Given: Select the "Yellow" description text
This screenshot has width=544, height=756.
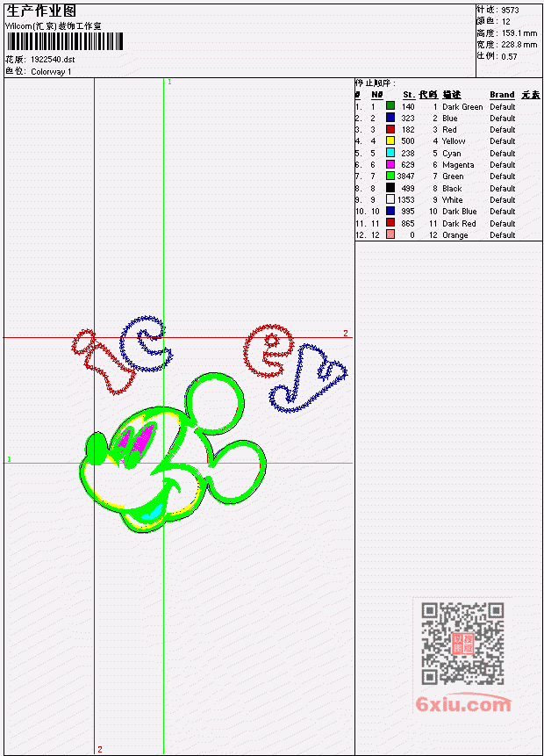Looking at the screenshot, I should [454, 141].
